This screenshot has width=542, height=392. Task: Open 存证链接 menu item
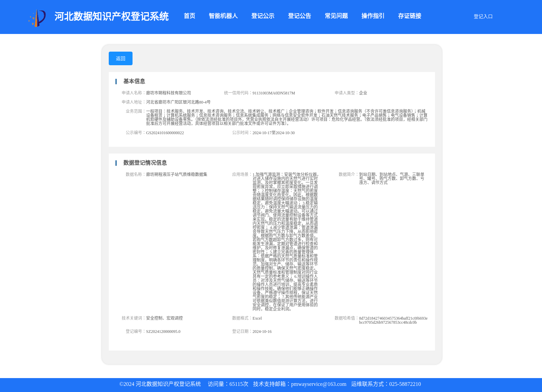pos(409,16)
